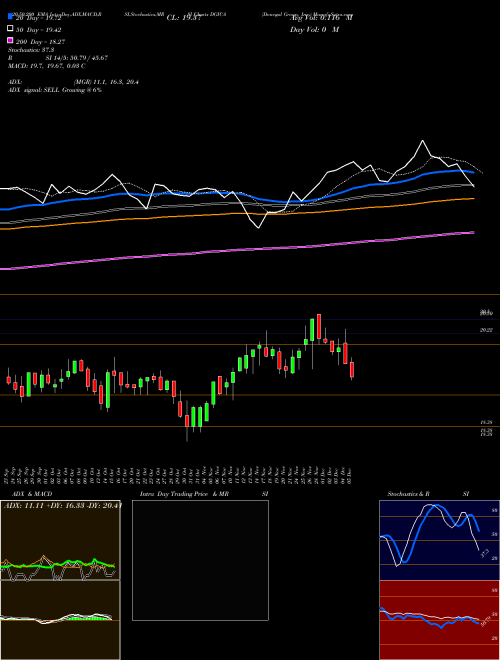The image size is (500, 660).
Task: Click the 'Intra Day Trading Price & MR' title
Action: (184, 494)
